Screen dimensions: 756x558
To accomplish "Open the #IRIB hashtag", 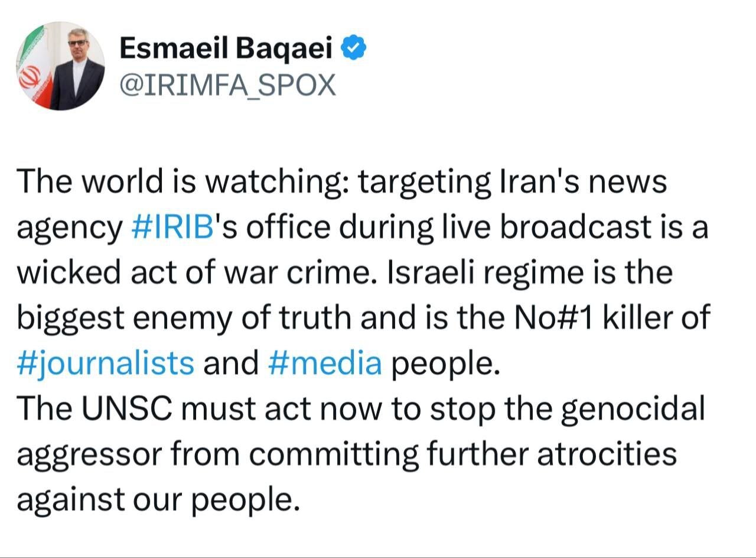I will tap(170, 228).
